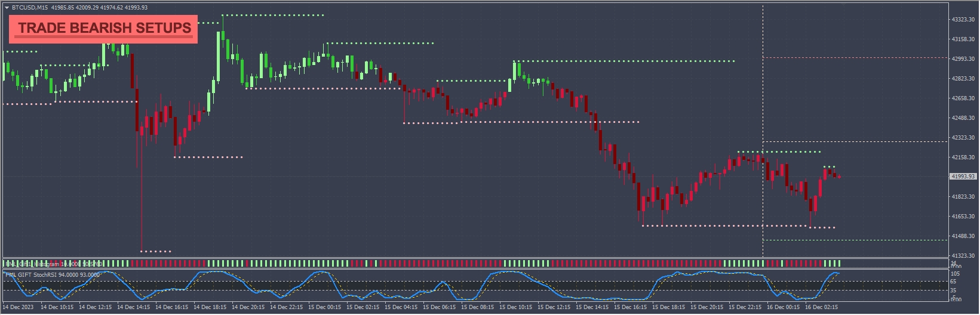The height and width of the screenshot is (315, 980).
Task: Click the 15 Dec 14:15 time label
Action: coord(592,307)
